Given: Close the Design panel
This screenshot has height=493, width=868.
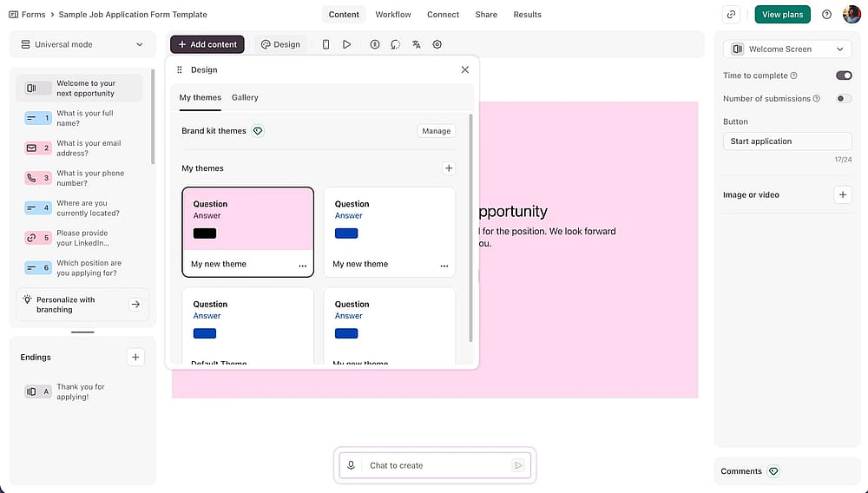Looking at the screenshot, I should 465,69.
